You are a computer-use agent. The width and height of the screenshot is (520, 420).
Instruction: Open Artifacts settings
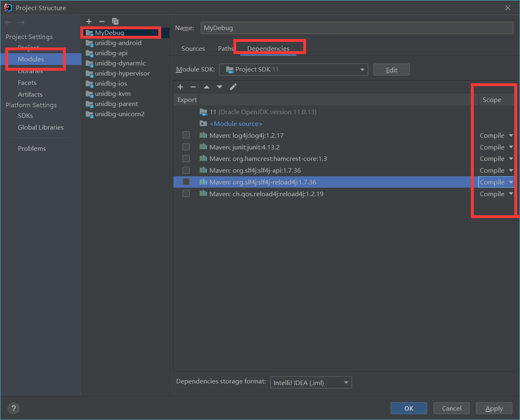point(30,95)
